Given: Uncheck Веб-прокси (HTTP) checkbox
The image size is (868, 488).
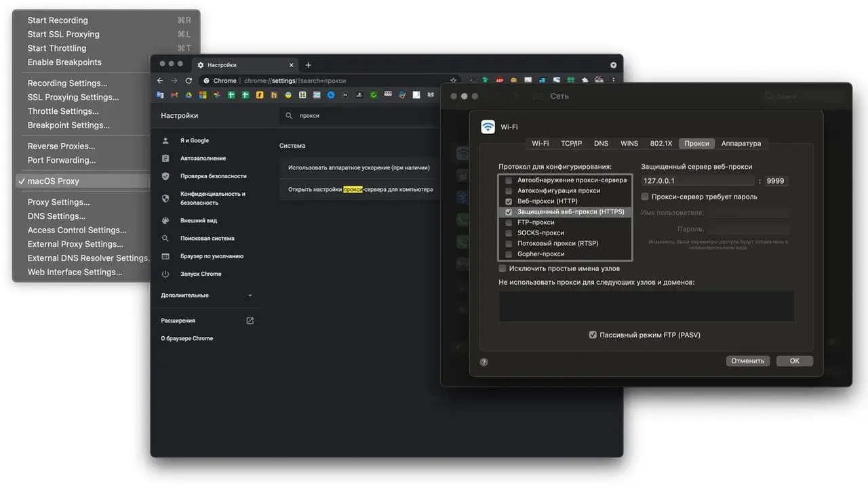Looking at the screenshot, I should click(509, 201).
